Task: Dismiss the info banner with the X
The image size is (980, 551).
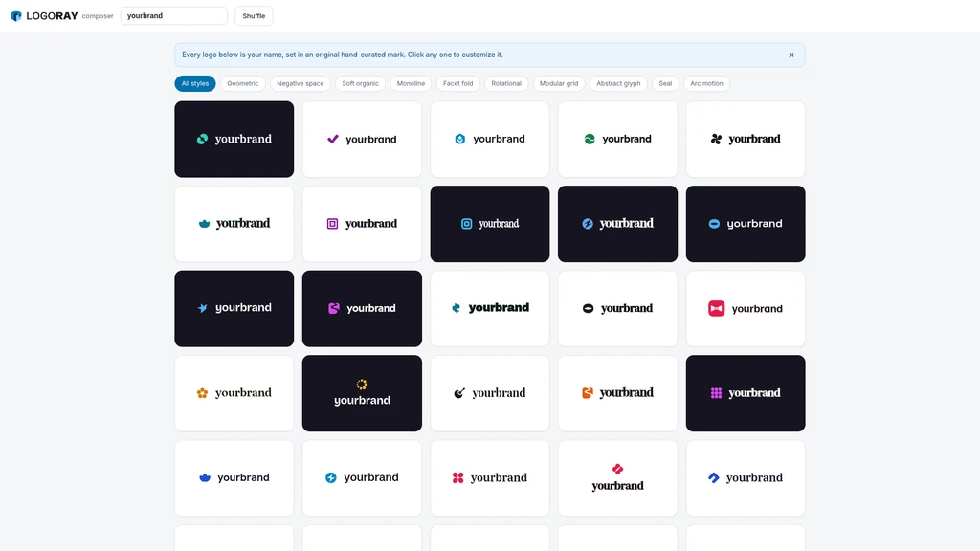Action: (791, 55)
